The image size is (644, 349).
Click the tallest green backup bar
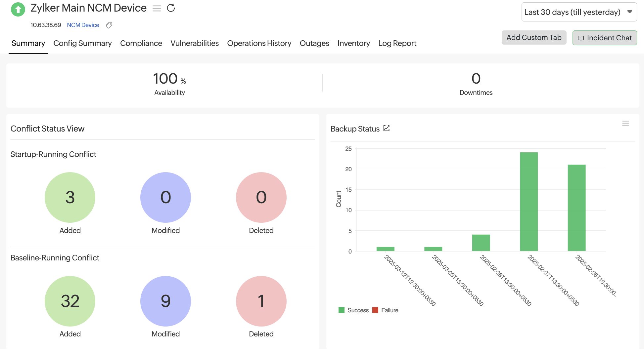[529, 202]
